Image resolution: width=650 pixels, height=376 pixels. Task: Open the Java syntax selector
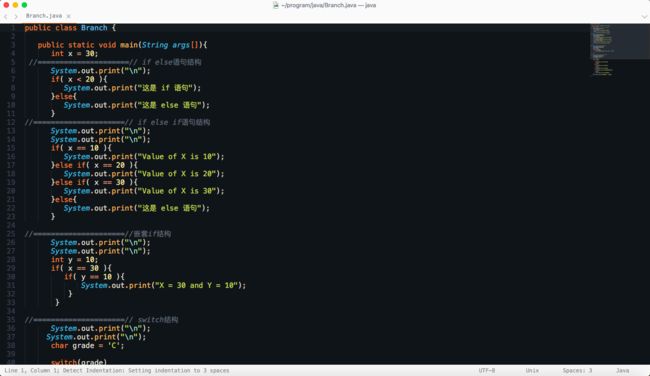pyautogui.click(x=622, y=370)
